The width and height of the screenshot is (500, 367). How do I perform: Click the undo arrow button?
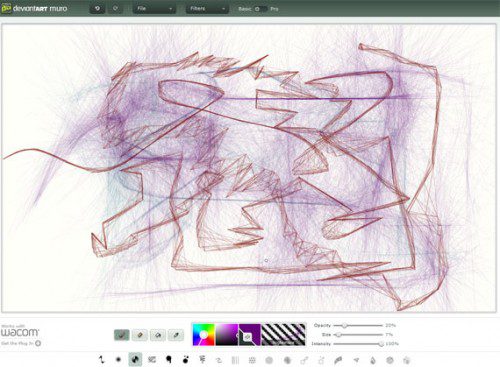pyautogui.click(x=97, y=8)
